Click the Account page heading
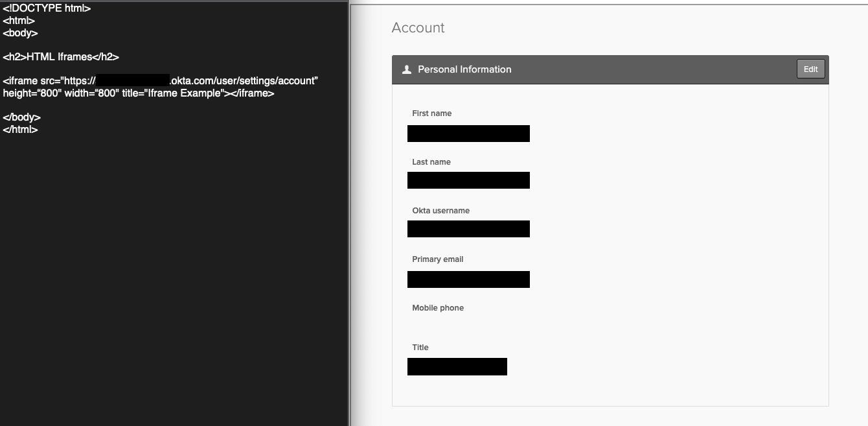 418,28
